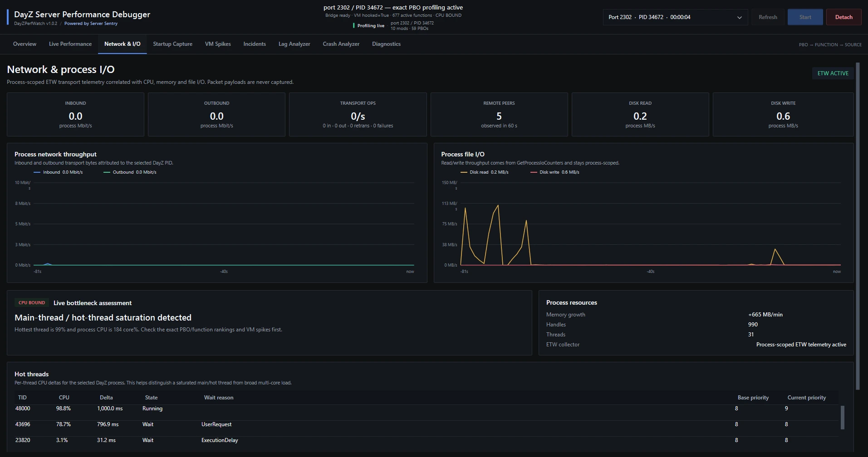Click the Hot threads table scrollbar
This screenshot has width=868, height=457.
pos(843,417)
